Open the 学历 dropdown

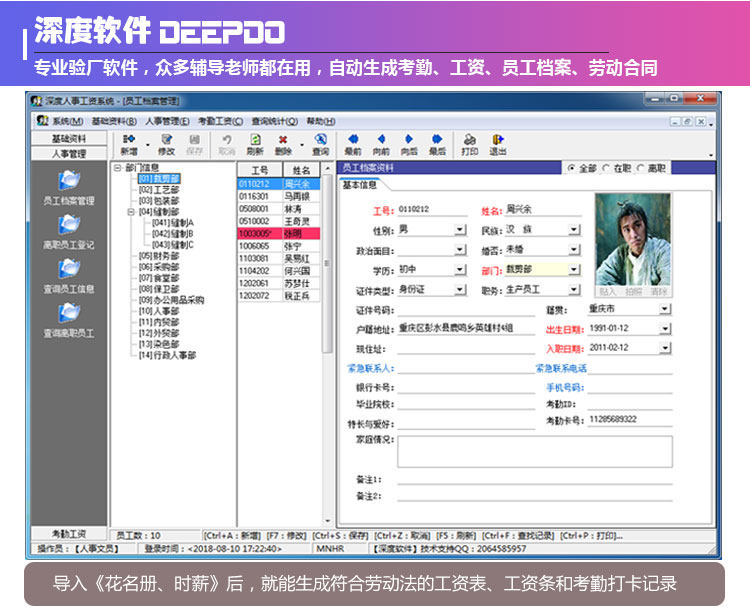pos(460,270)
